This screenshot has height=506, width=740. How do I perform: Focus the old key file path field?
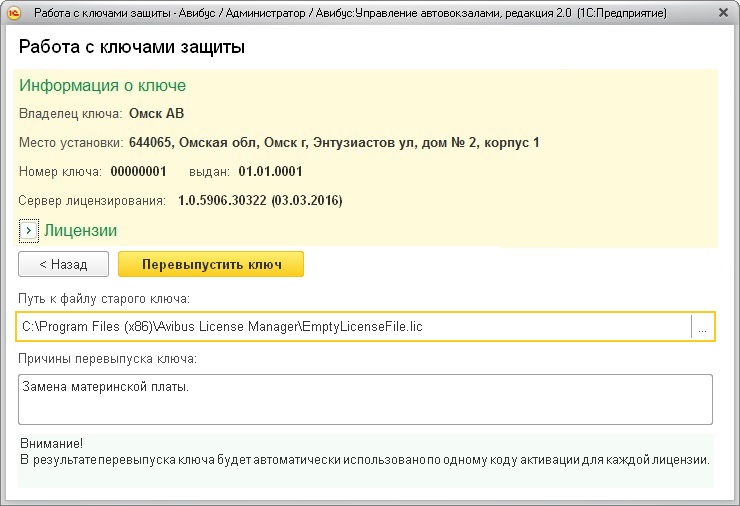tap(350, 327)
